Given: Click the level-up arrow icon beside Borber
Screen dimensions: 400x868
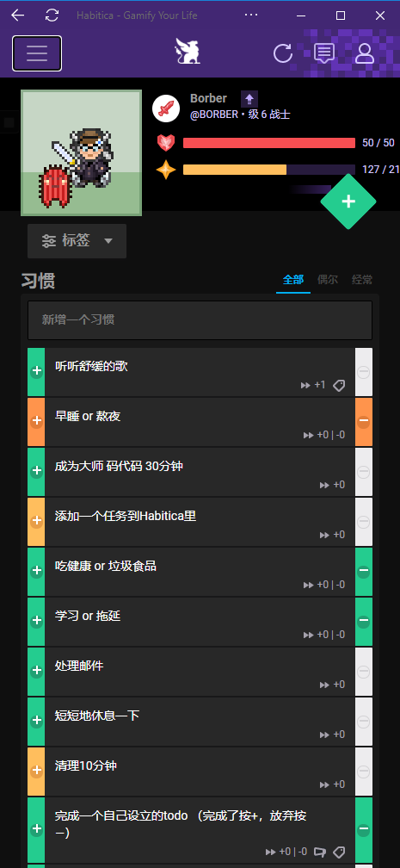Looking at the screenshot, I should [249, 99].
